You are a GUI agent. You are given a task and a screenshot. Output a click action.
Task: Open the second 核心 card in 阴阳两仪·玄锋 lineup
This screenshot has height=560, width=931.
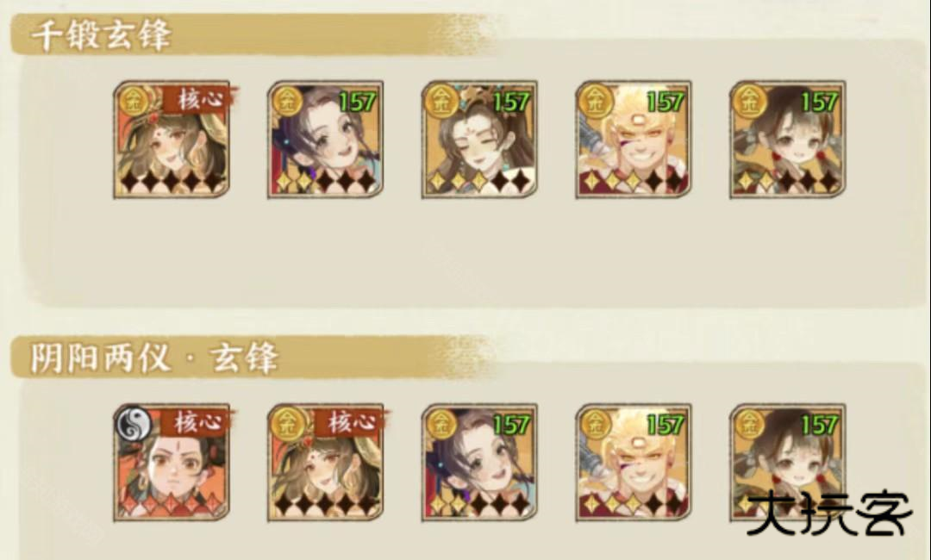point(325,463)
